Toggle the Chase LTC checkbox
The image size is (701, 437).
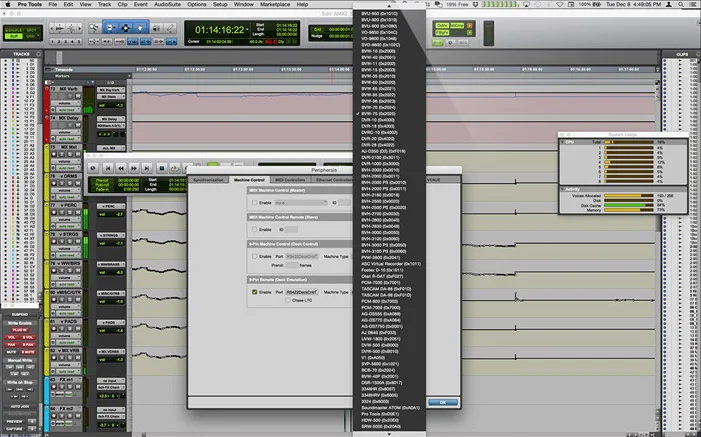288,300
